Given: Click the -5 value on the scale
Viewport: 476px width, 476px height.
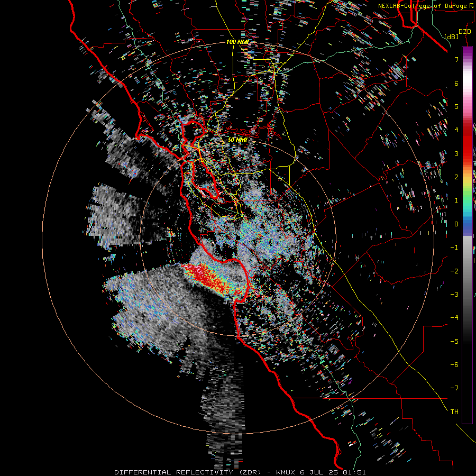Looking at the screenshot, I should point(454,341).
